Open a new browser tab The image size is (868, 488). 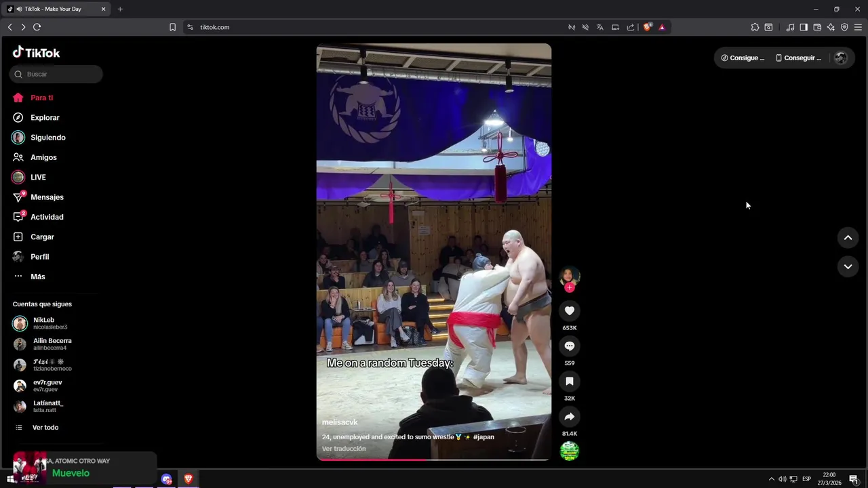(x=120, y=9)
